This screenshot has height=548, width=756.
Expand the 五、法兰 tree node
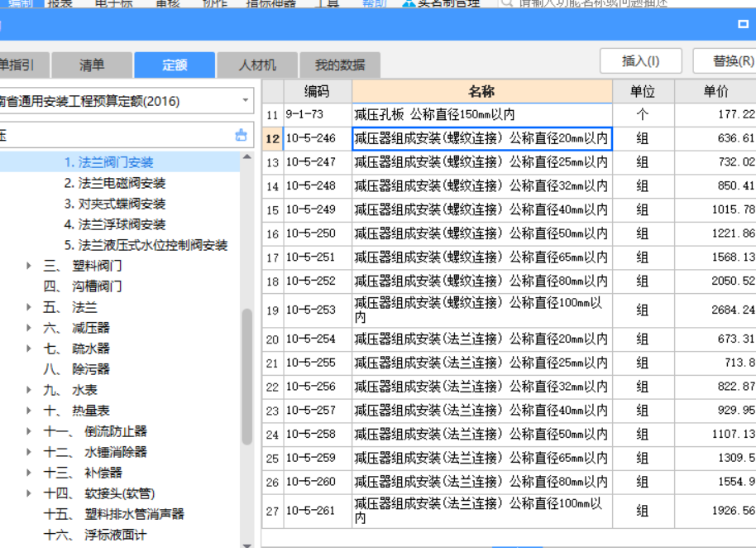pyautogui.click(x=29, y=307)
